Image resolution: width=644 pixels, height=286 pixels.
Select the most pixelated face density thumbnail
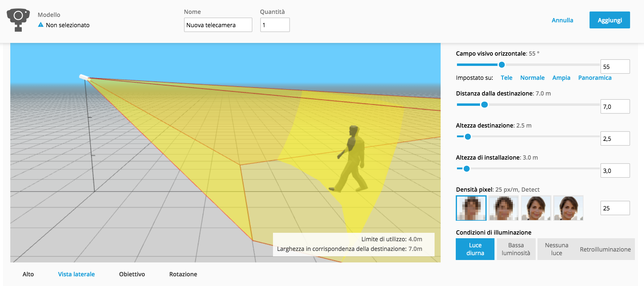(x=471, y=208)
